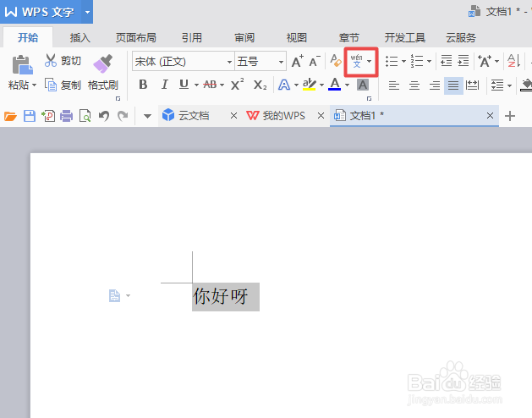Screen dimensions: 532x418
Task: Print the document
Action: pyautogui.click(x=67, y=116)
